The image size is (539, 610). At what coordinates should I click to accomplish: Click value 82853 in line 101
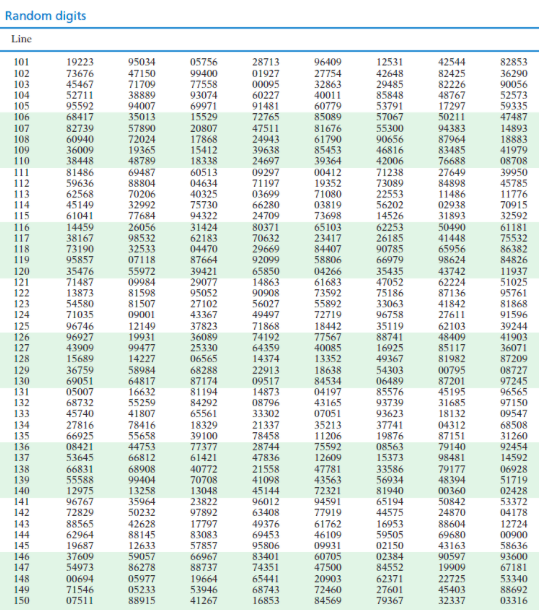514,62
